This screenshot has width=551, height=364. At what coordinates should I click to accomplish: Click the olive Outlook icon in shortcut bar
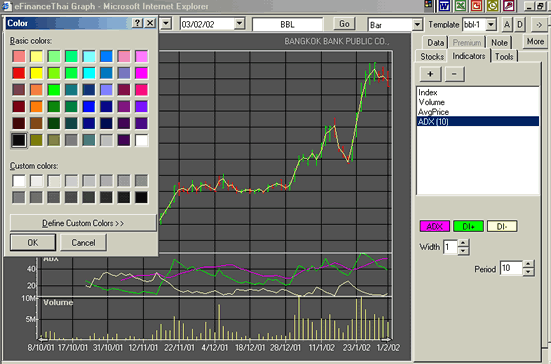[493, 6]
